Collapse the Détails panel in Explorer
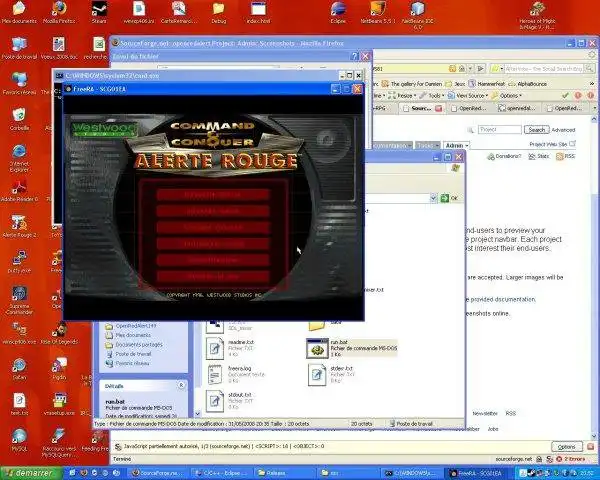The height and width of the screenshot is (480, 600). coord(181,385)
